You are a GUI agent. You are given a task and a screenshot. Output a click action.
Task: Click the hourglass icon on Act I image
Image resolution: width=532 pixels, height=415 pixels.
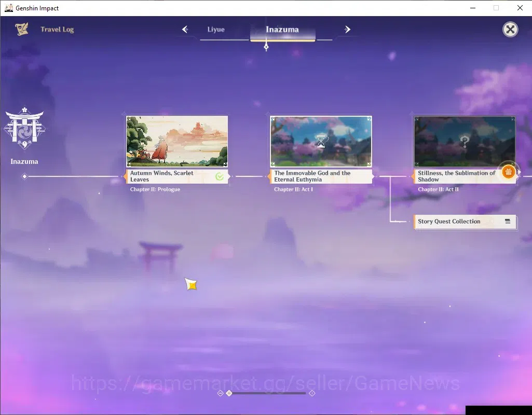tap(321, 141)
